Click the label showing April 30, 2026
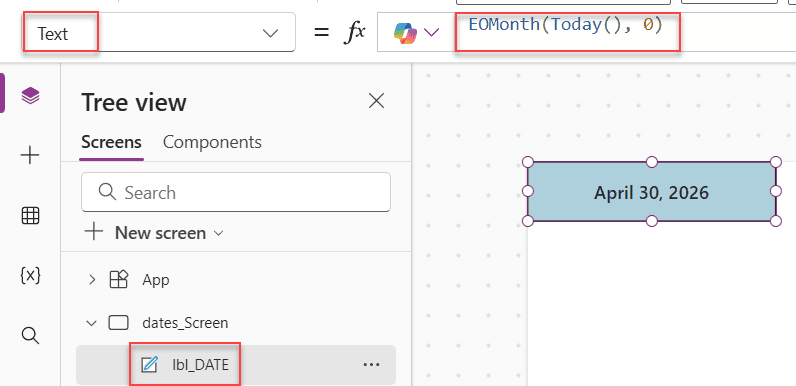The image size is (796, 386). [x=652, y=192]
